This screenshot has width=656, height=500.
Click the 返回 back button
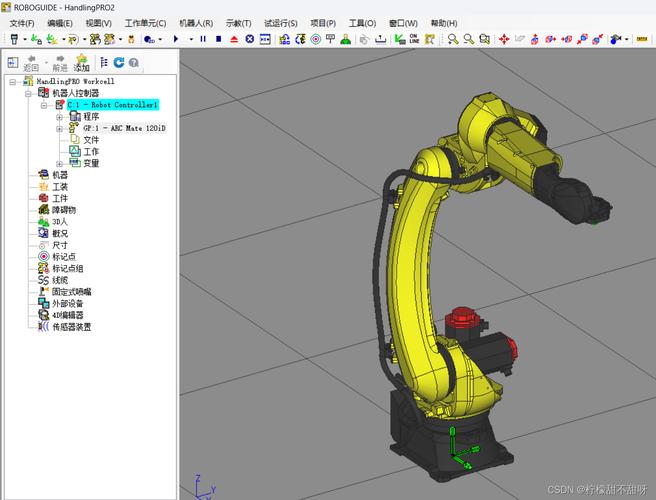tap(31, 63)
